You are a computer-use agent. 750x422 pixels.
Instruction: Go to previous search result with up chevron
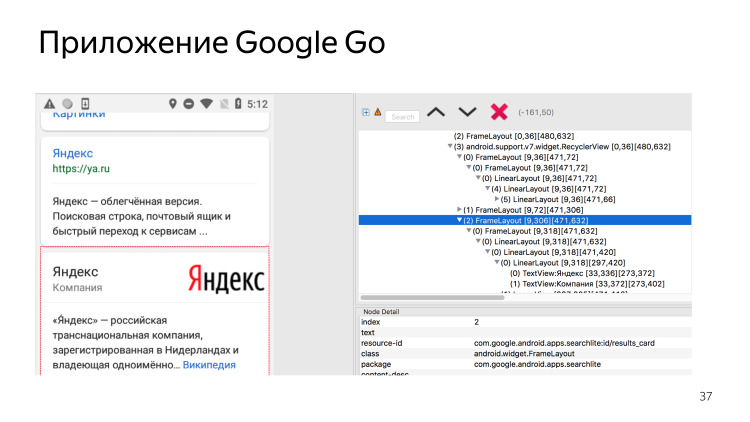click(436, 112)
